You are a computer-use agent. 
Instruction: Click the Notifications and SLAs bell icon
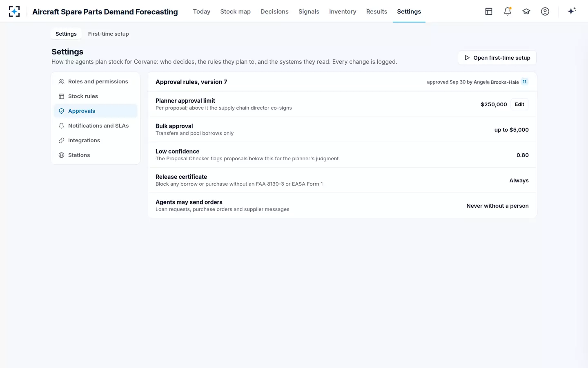pos(61,126)
